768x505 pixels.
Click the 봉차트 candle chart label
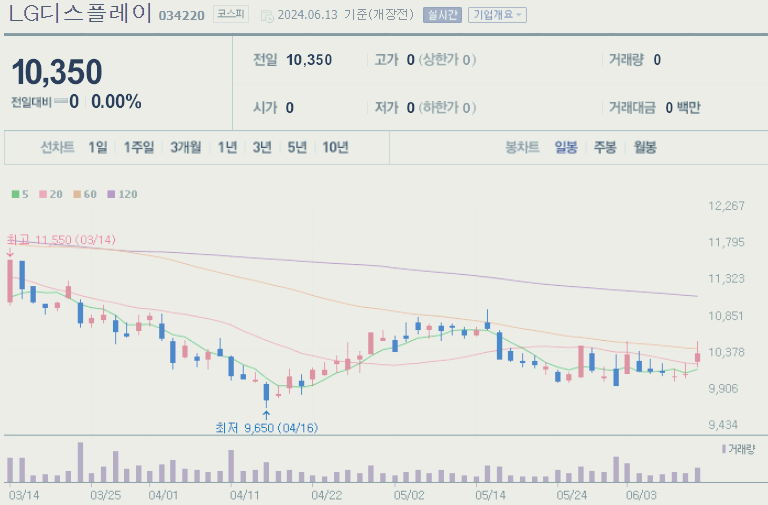[x=522, y=147]
